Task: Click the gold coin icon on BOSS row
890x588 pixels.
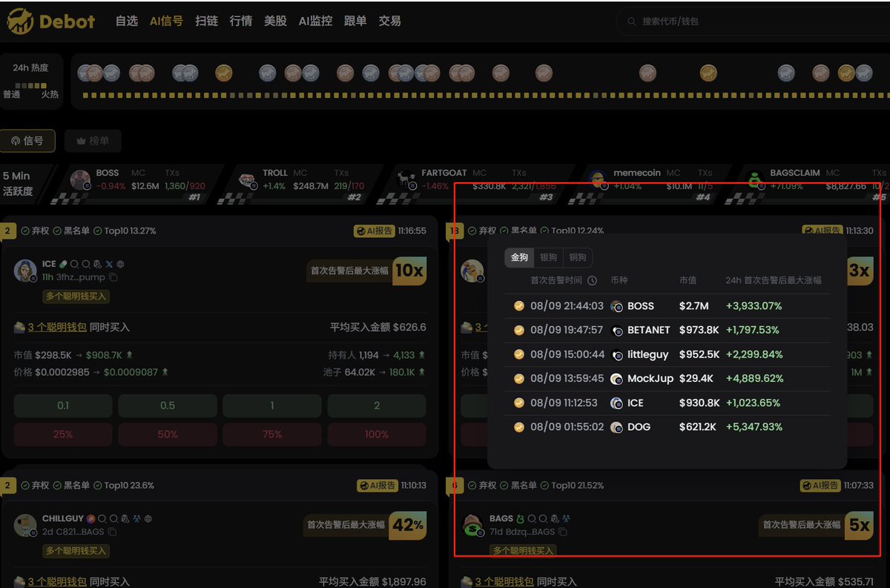Action: click(519, 305)
